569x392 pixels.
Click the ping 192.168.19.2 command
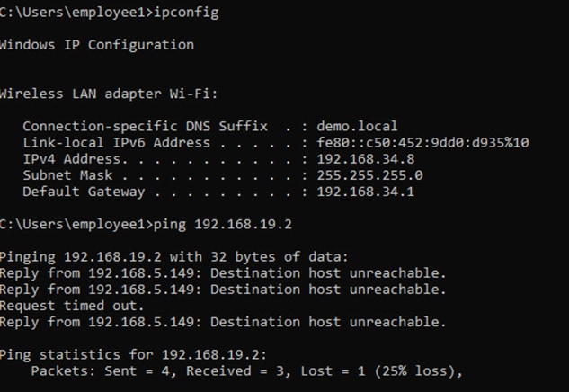(x=222, y=224)
